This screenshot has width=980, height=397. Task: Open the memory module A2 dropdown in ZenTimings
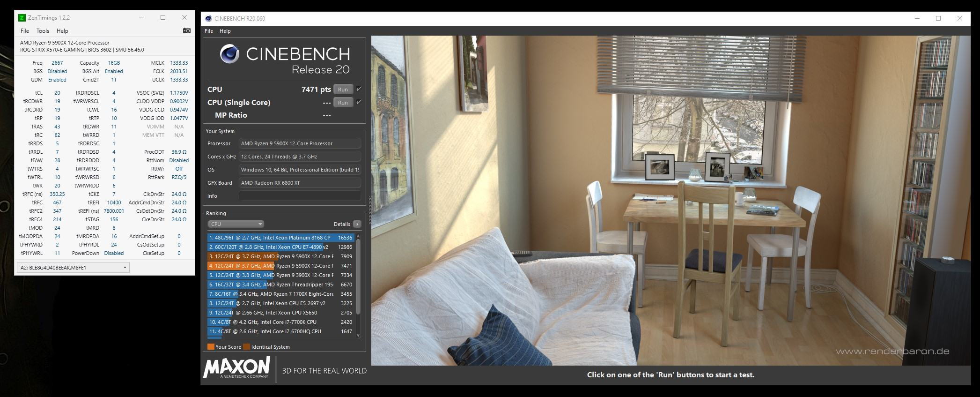73,268
